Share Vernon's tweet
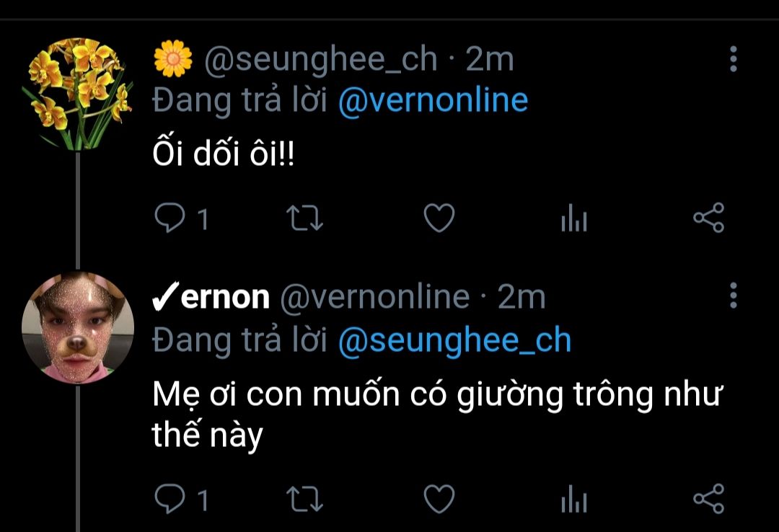Viewport: 779px width, 532px height. pyautogui.click(x=708, y=498)
